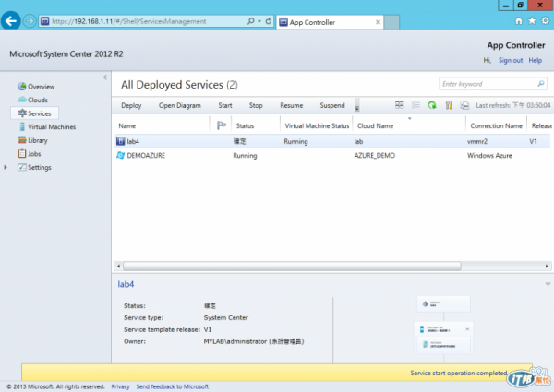Click the DEMOAZURE Azure service icon
Viewport: 554px width, 392px height.
click(120, 155)
